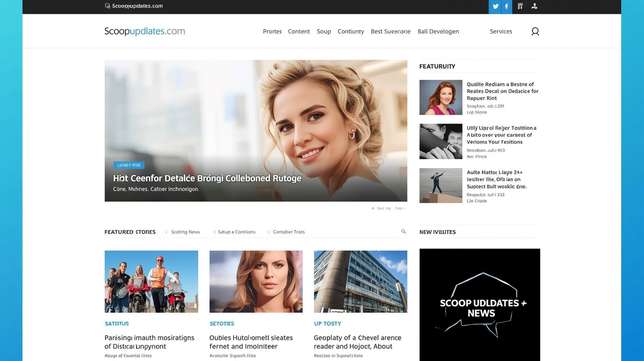Expand the Satup a Contions chevron filter
644x361 pixels.
pyautogui.click(x=214, y=232)
